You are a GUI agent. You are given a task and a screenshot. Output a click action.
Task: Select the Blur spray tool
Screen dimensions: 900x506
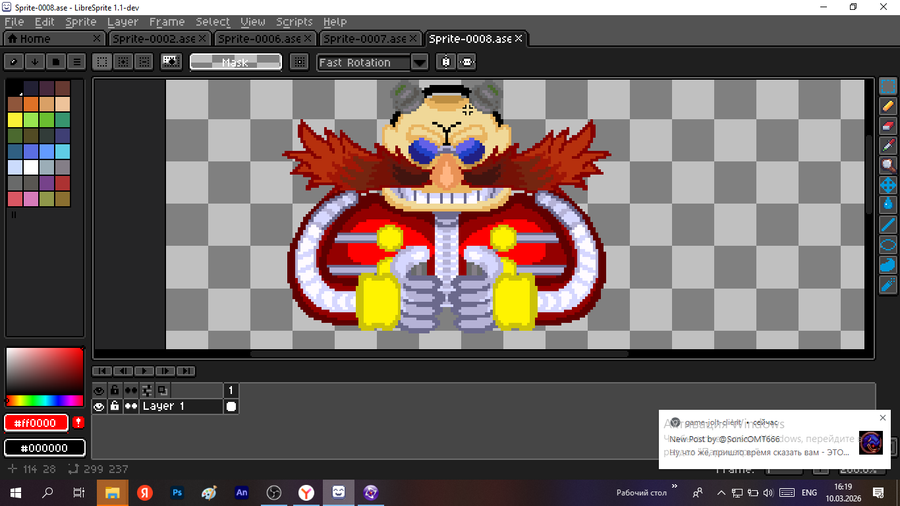click(887, 285)
